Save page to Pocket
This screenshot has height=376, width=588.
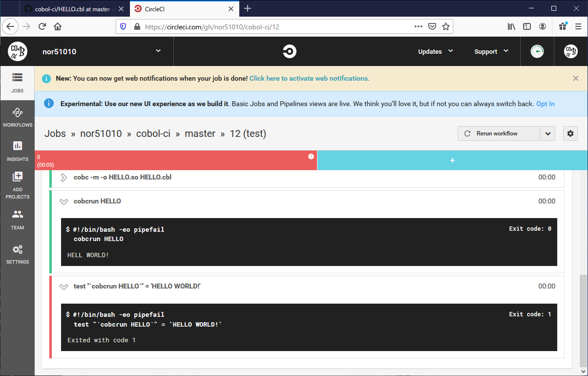click(x=432, y=27)
